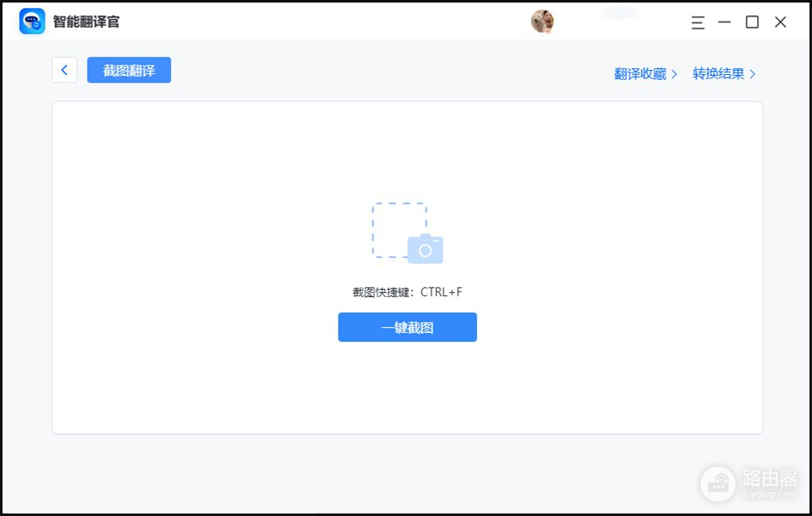Select the 截图翻译 tab button
The height and width of the screenshot is (516, 812).
129,70
